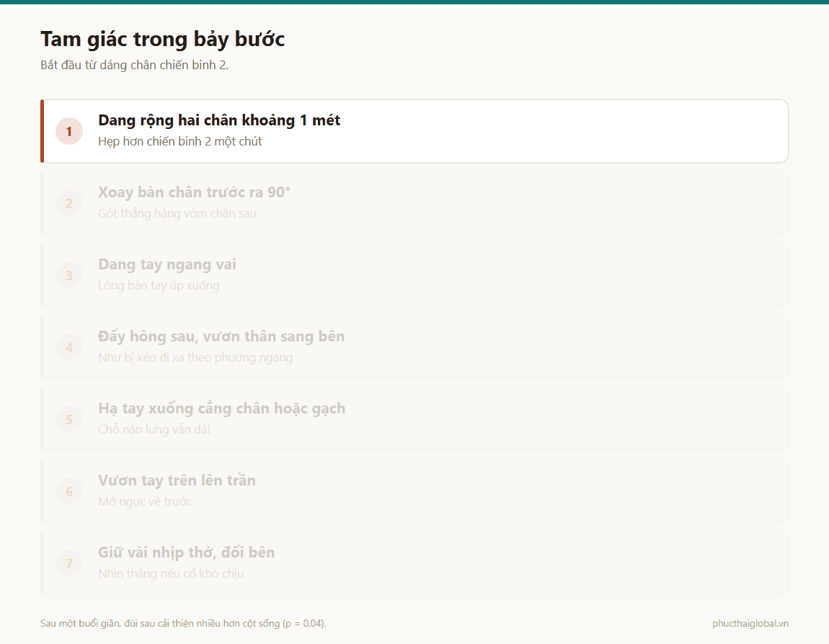Click the number 7 step badge
Viewport: 829px width, 644px height.
[69, 564]
